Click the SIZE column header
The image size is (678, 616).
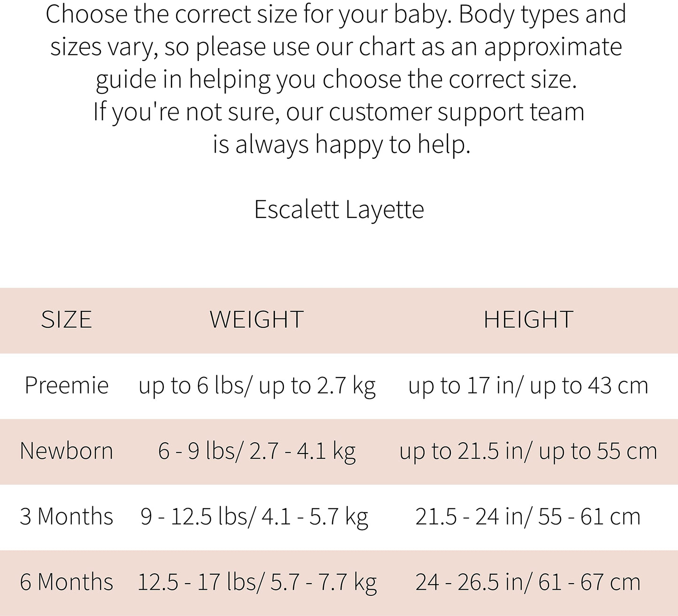[x=66, y=320]
